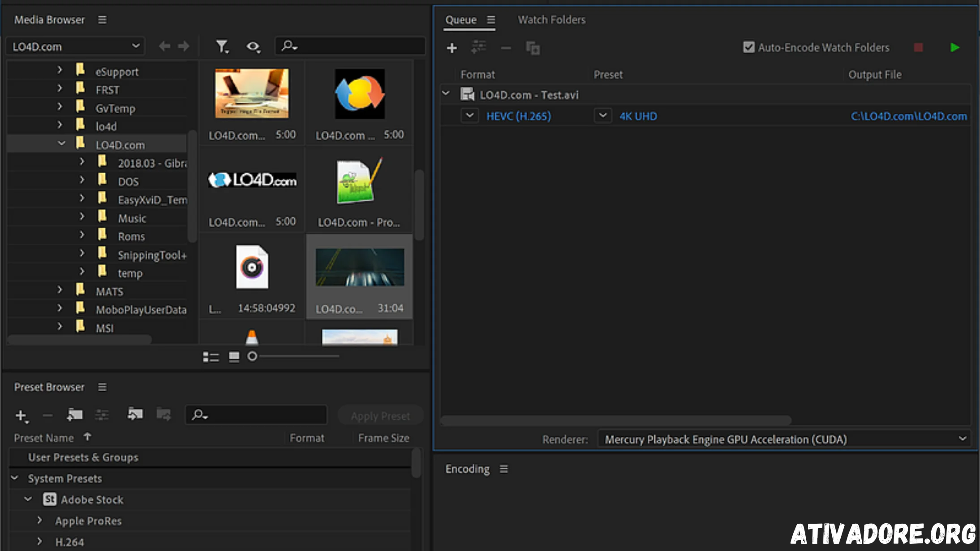Open preset settings icon
The image size is (980, 551).
tap(102, 415)
